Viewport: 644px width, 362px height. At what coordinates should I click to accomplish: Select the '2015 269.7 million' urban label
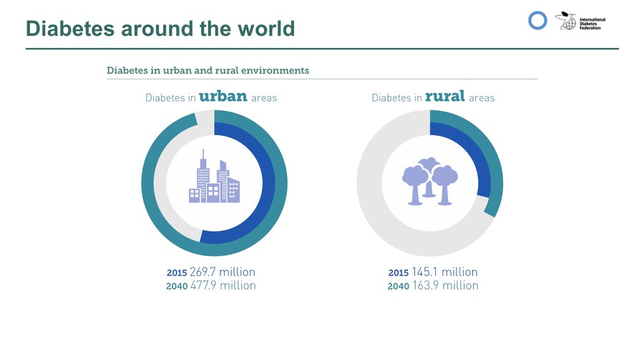click(x=211, y=272)
